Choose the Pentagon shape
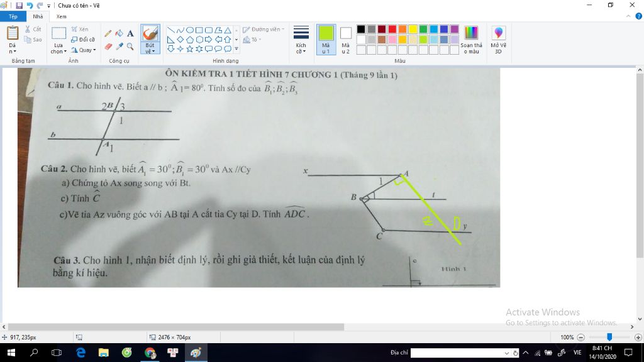 pyautogui.click(x=190, y=40)
